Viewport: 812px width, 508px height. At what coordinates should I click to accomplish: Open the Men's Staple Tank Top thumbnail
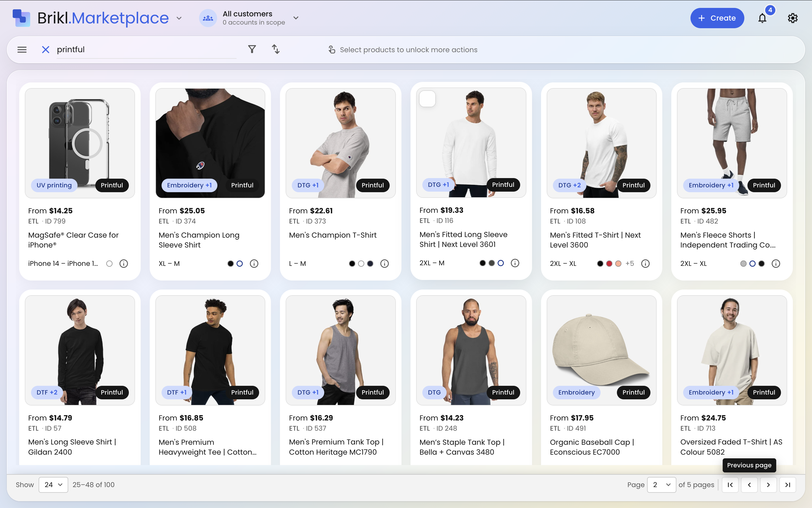tap(471, 351)
